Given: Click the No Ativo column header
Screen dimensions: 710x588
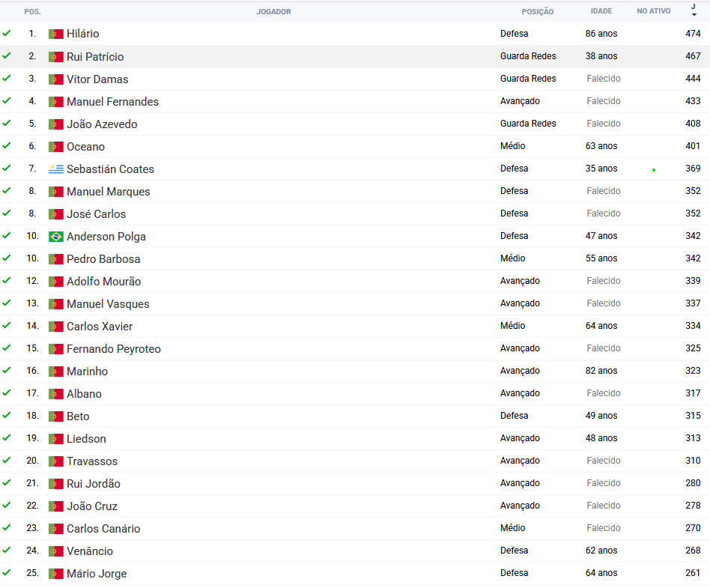Looking at the screenshot, I should pos(653,12).
